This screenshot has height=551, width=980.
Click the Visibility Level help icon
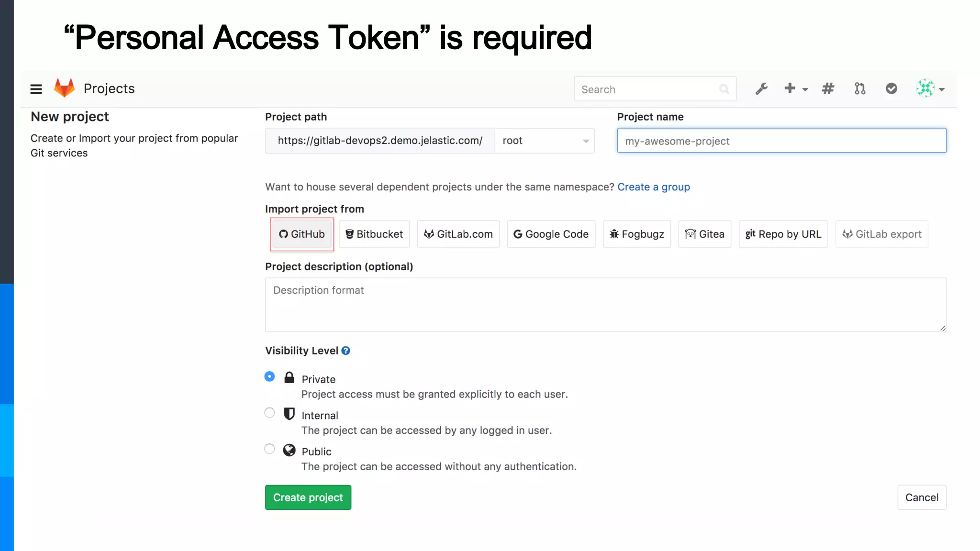345,351
